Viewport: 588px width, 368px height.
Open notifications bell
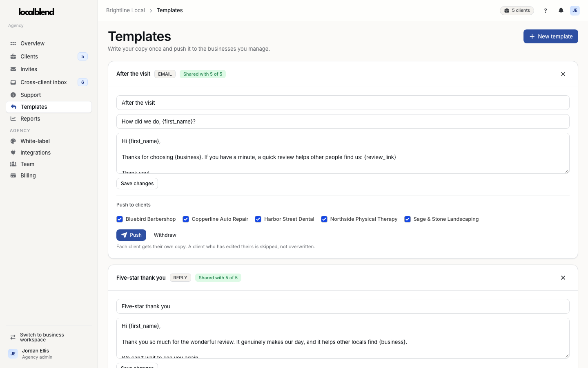(x=561, y=11)
